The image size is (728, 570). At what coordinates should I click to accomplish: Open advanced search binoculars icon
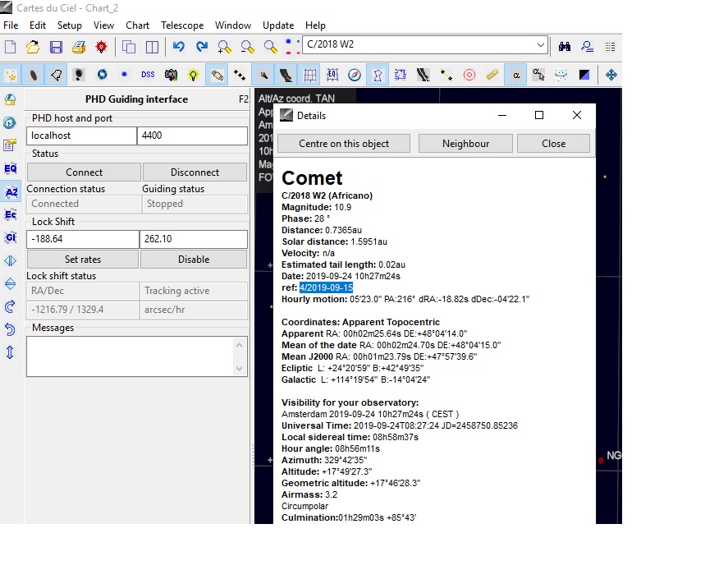pos(565,47)
